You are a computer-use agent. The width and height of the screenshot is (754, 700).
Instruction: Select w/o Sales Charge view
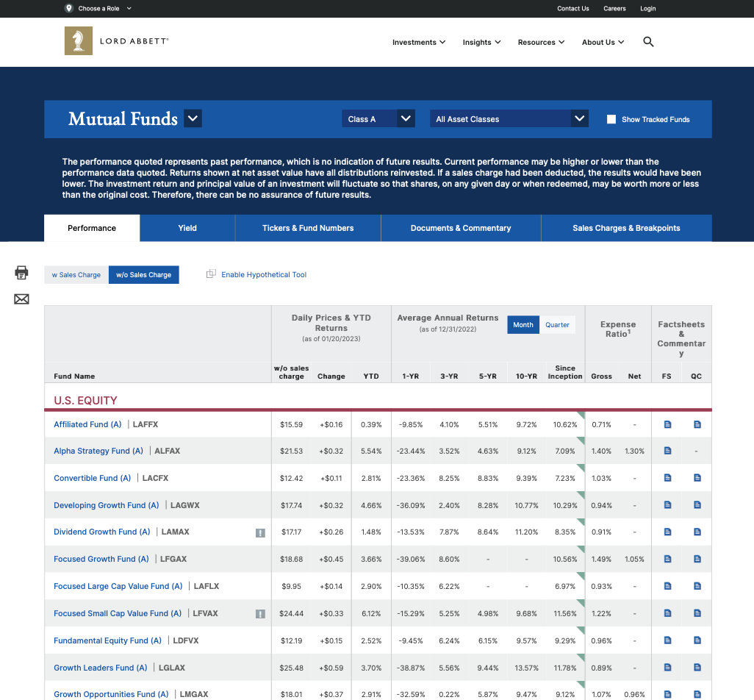tap(144, 275)
